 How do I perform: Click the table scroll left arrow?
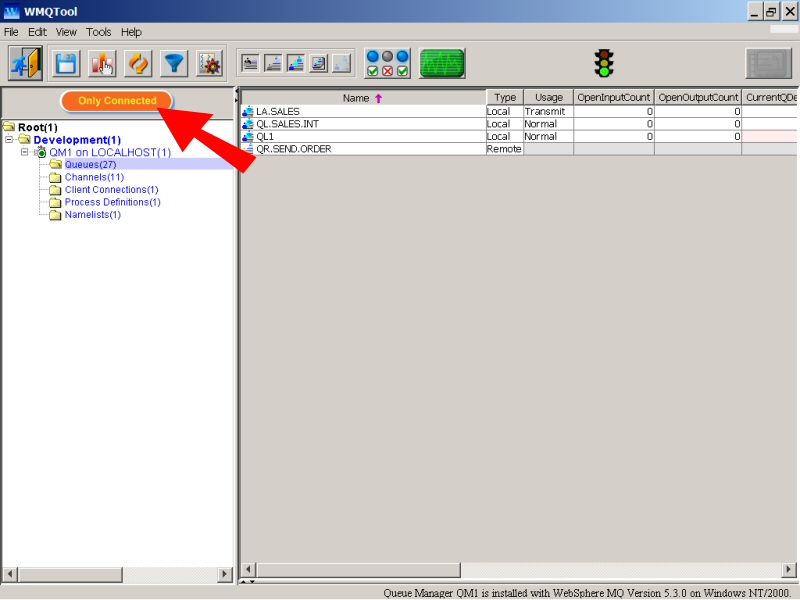click(x=248, y=569)
